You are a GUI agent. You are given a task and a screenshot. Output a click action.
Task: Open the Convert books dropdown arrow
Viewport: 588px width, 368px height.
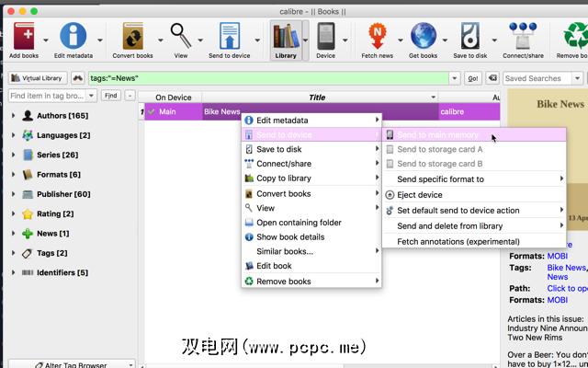[160, 40]
